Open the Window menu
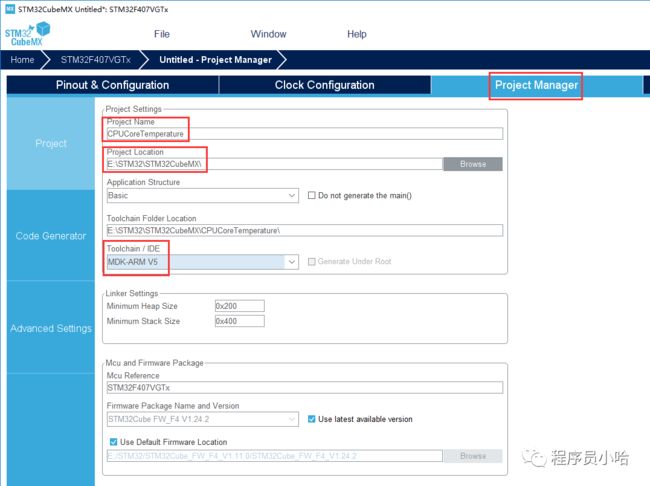Viewport: 650px width, 486px height. 268,34
